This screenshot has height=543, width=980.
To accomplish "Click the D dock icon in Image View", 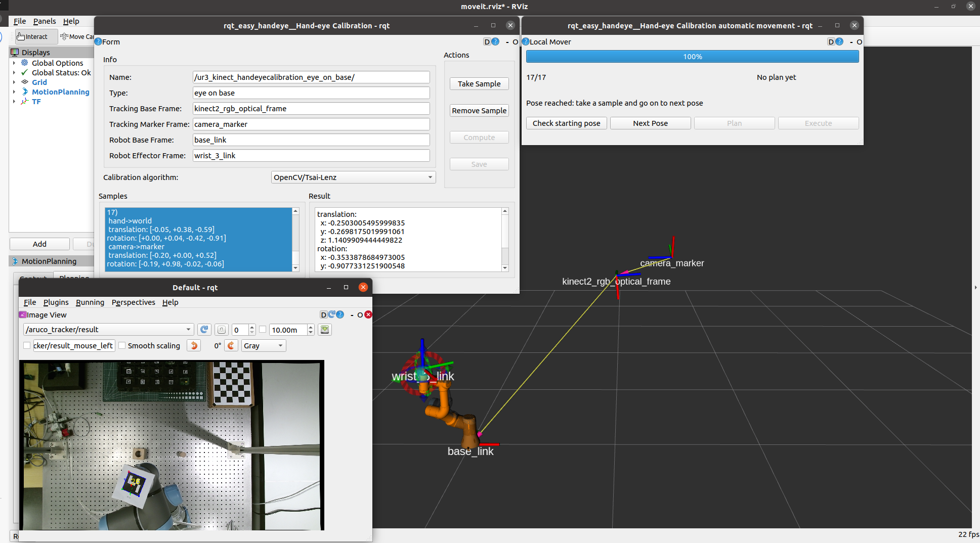I will tap(324, 314).
